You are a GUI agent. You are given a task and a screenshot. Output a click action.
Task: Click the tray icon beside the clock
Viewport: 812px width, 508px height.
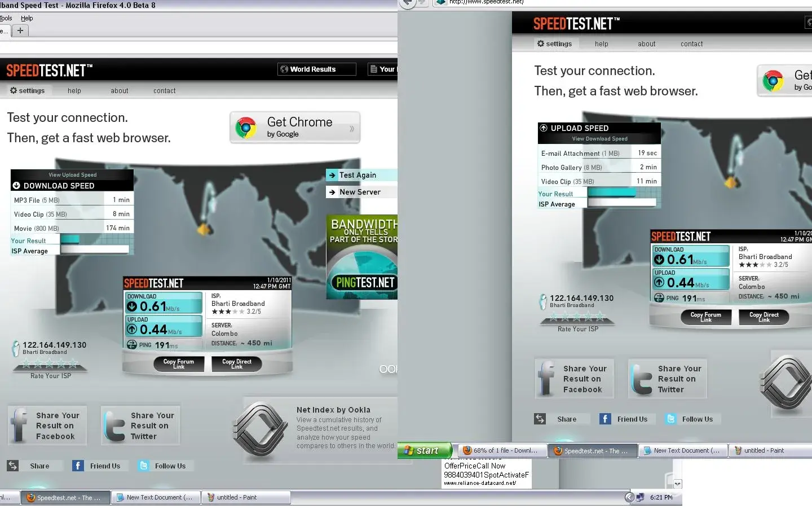click(640, 497)
